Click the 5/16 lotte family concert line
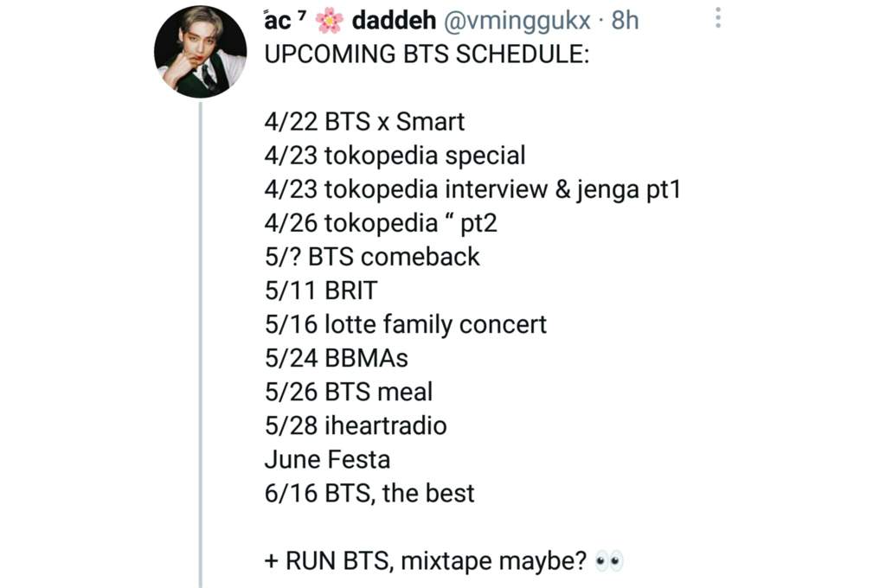The width and height of the screenshot is (886, 588). pyautogui.click(x=405, y=325)
